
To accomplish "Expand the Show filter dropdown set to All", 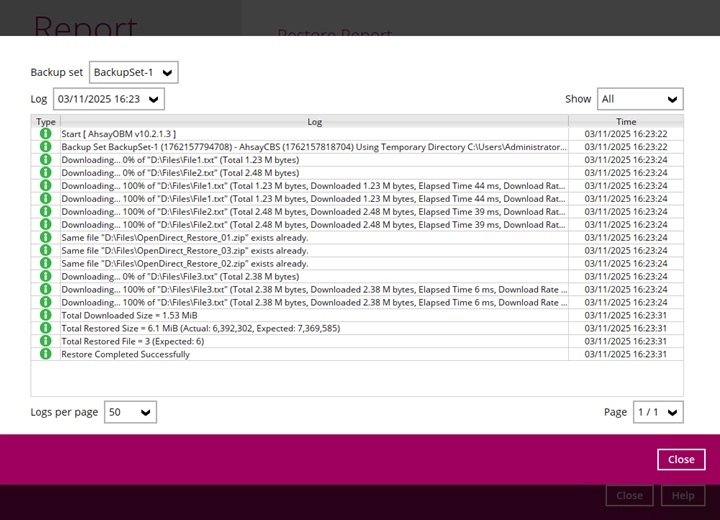I will (x=640, y=99).
